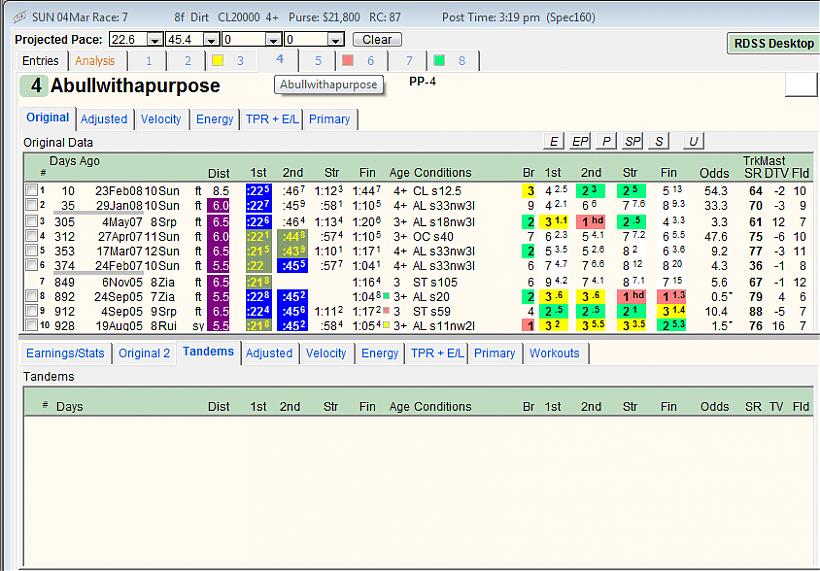Click yellow marker on horse tab 3
820x571 pixels.
pos(218,61)
